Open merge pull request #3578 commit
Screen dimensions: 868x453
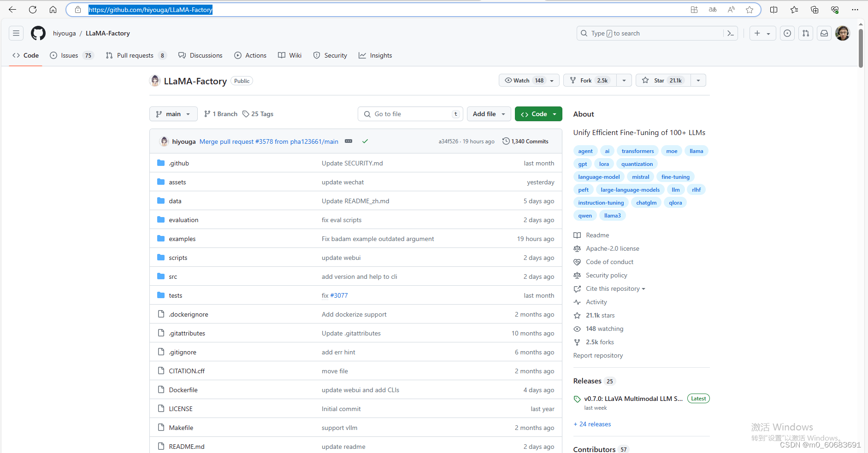pyautogui.click(x=269, y=141)
